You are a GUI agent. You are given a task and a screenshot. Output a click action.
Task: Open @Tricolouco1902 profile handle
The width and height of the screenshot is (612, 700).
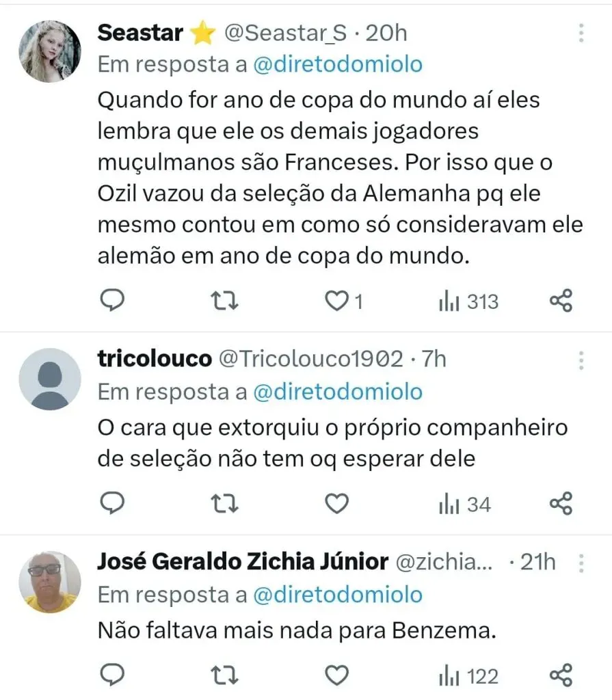tap(310, 359)
